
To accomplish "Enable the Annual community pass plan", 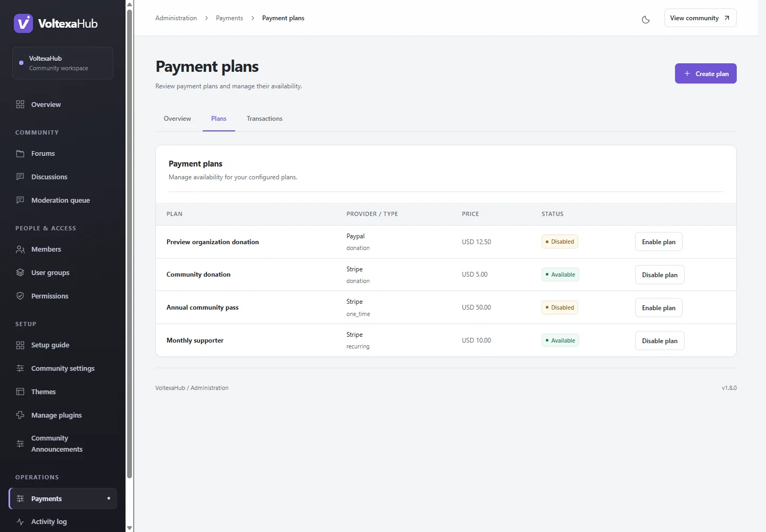I will [659, 307].
